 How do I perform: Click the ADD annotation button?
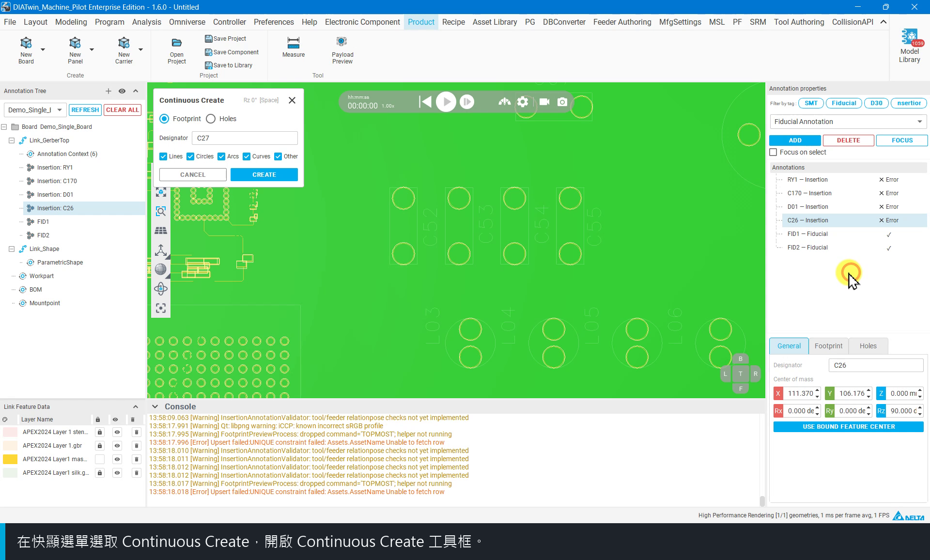[795, 140]
